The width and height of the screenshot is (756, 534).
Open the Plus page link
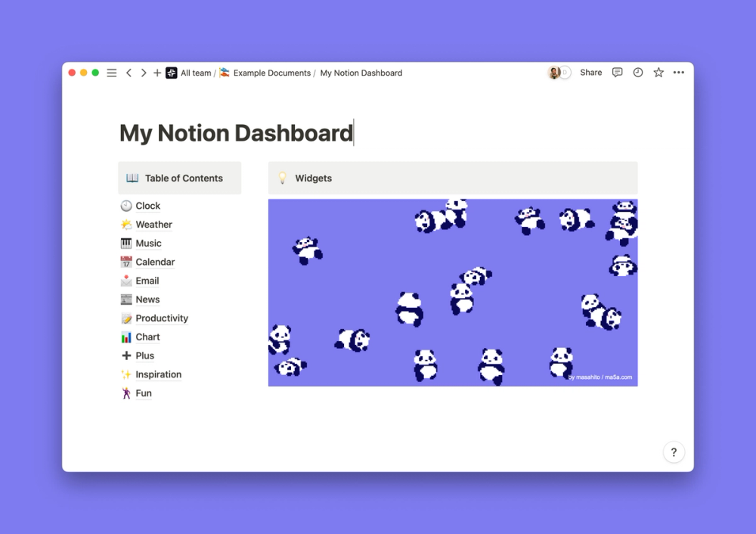coord(144,356)
